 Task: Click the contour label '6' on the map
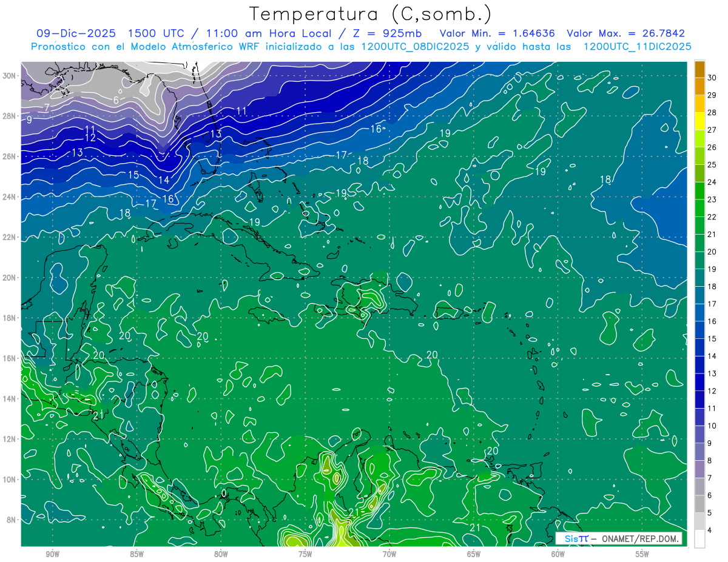pos(116,100)
